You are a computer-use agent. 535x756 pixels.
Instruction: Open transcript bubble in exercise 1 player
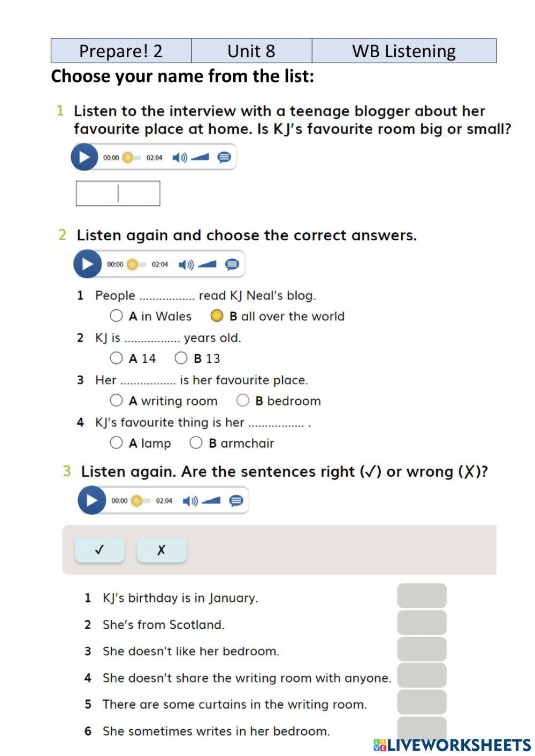[224, 157]
